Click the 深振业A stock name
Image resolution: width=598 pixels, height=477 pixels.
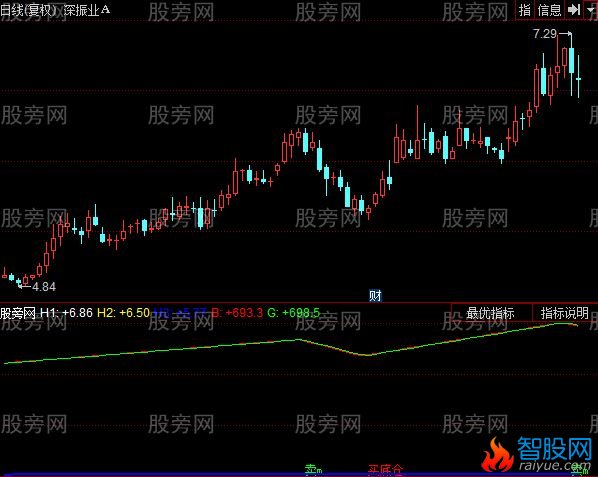(x=87, y=10)
